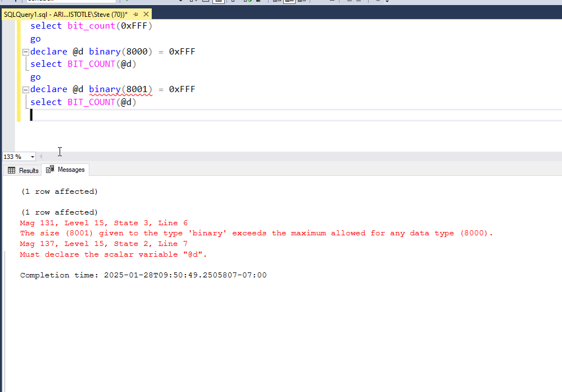This screenshot has width=562, height=392.
Task: Click the 'size (8001) given to the type' message
Action: point(256,233)
